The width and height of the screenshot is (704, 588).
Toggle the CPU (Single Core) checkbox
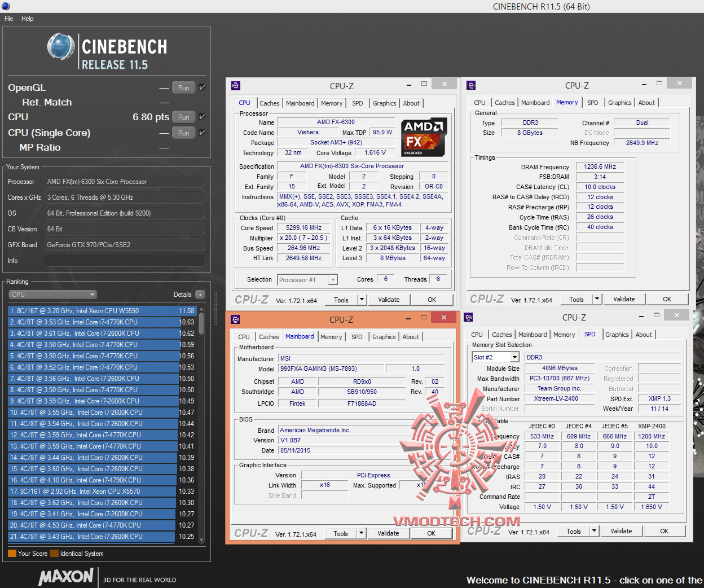point(202,133)
